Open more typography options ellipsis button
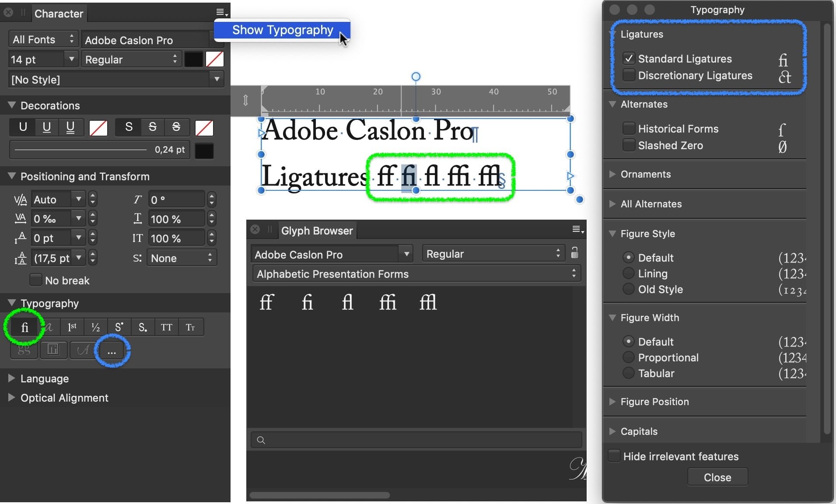This screenshot has width=836, height=504. click(112, 350)
